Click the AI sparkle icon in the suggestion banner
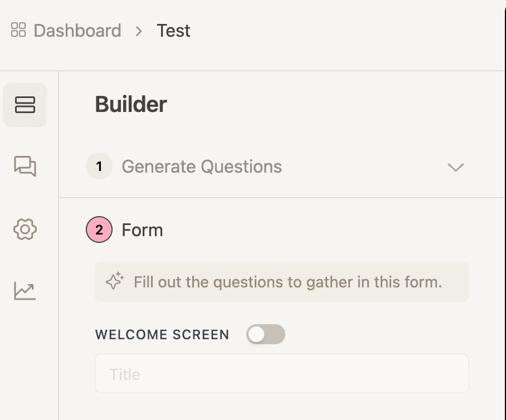 pos(114,282)
